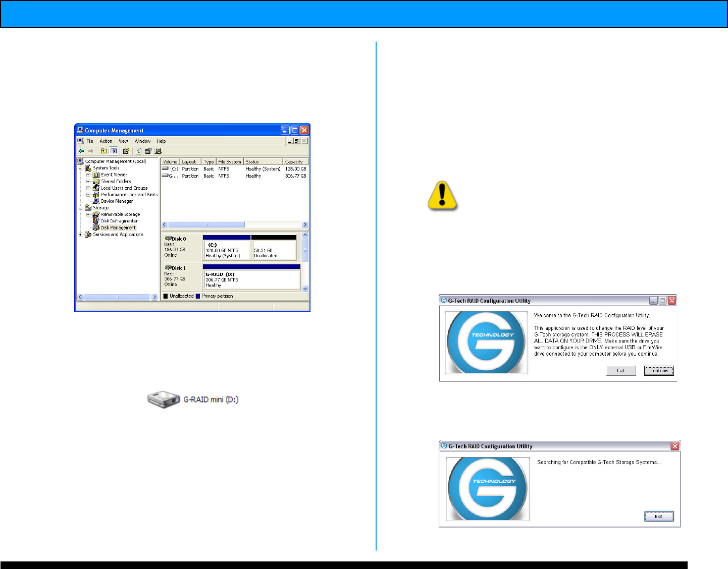Select the Storage icon in the tree

click(88, 207)
